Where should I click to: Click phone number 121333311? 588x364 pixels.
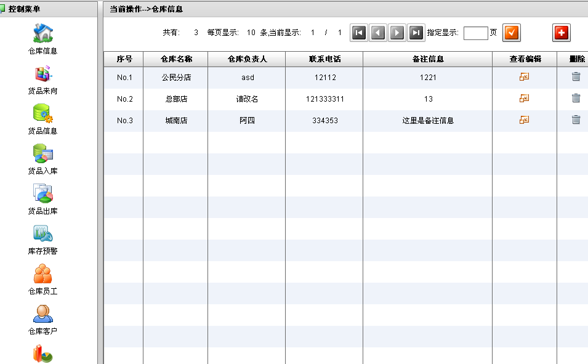click(324, 99)
